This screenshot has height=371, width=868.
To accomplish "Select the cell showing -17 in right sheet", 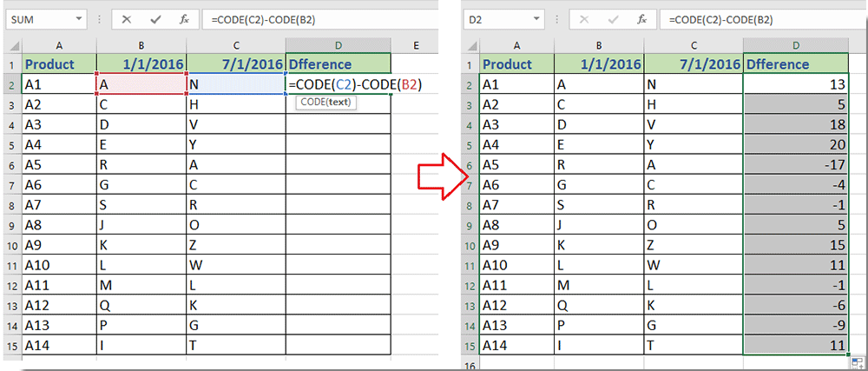I will pos(796,162).
